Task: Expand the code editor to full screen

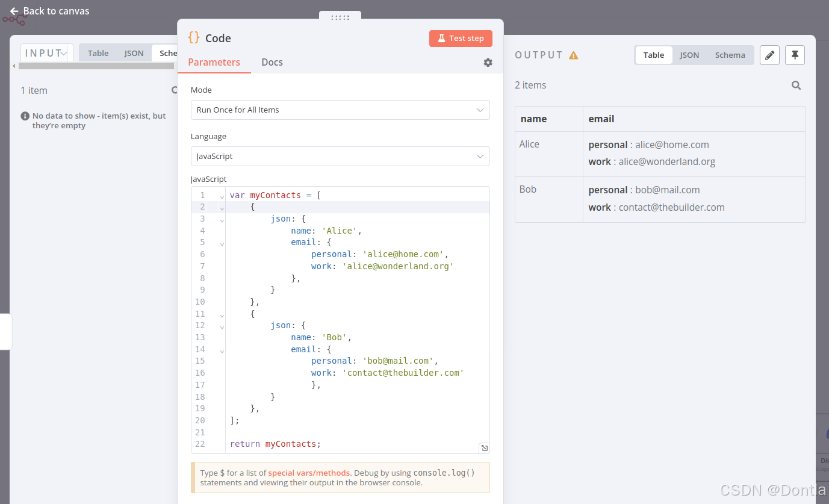Action: pos(484,448)
